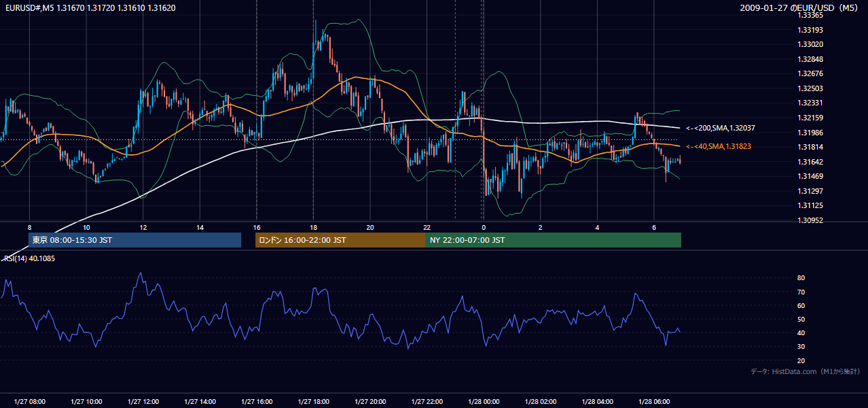Click the RSI(14) 40.1085 indicator label
The image size is (868, 408).
(29, 258)
